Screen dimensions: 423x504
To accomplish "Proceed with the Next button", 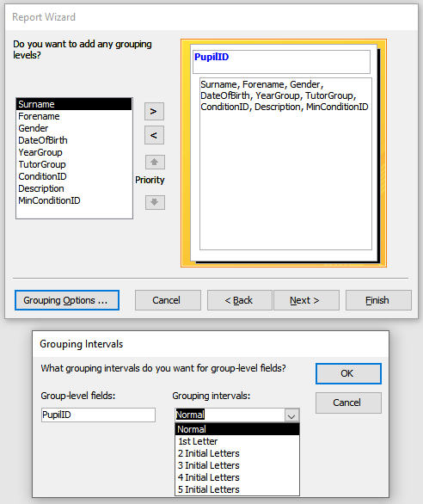I will coord(306,300).
